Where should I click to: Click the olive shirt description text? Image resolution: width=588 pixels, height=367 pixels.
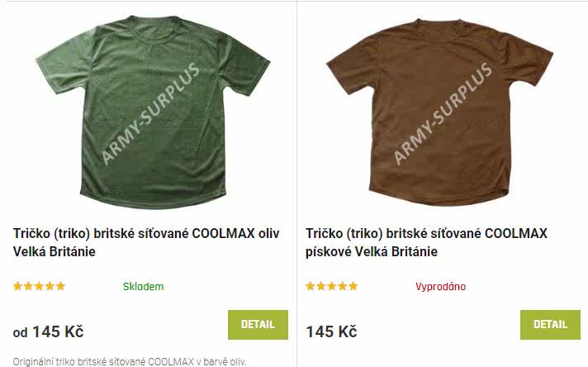(130, 362)
